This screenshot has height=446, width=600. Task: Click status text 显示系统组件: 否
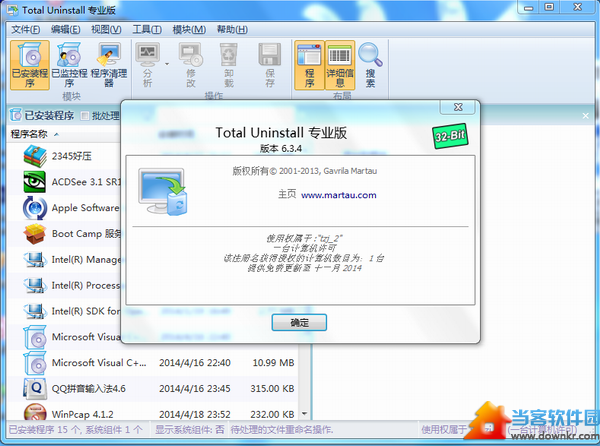(189, 430)
